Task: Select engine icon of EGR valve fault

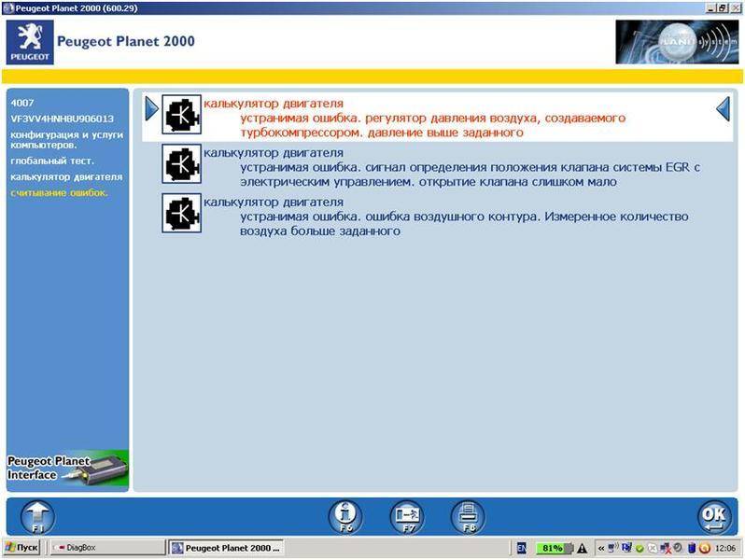Action: (x=182, y=164)
